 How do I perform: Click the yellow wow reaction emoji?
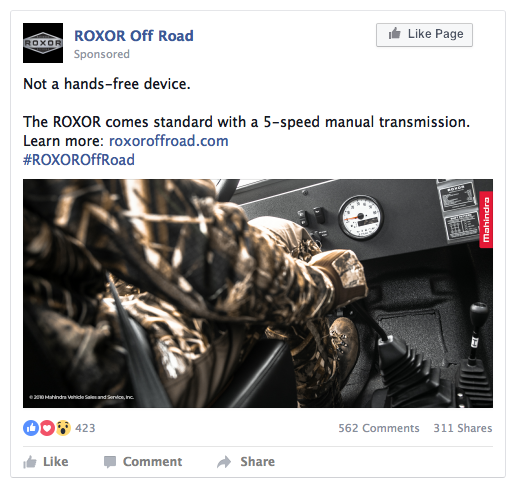pyautogui.click(x=63, y=428)
